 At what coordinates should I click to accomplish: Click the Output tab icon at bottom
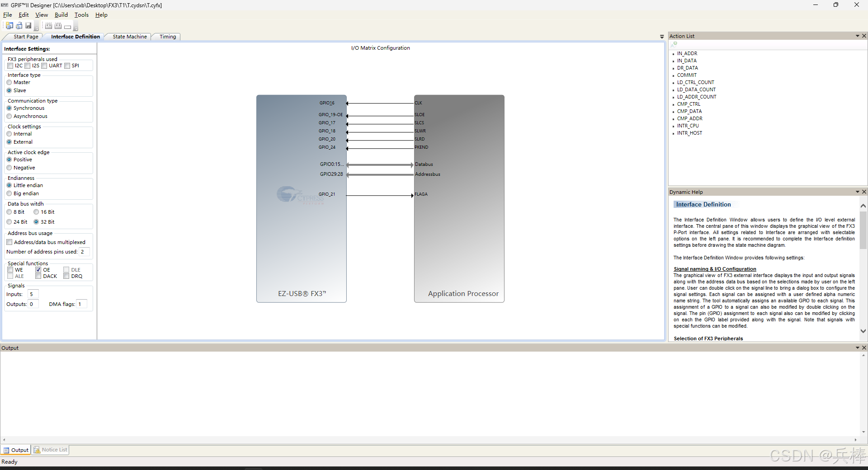(6, 450)
